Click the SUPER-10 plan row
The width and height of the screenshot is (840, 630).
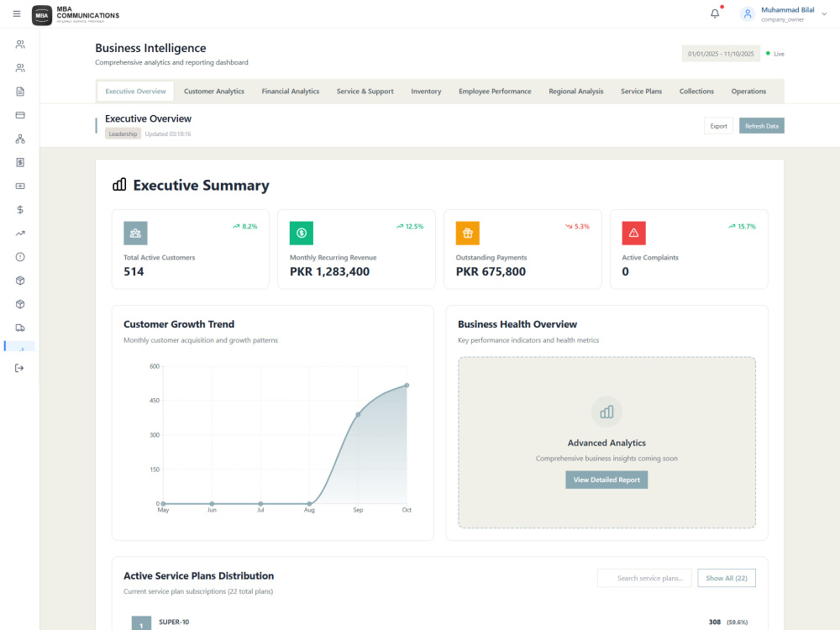tap(440, 622)
